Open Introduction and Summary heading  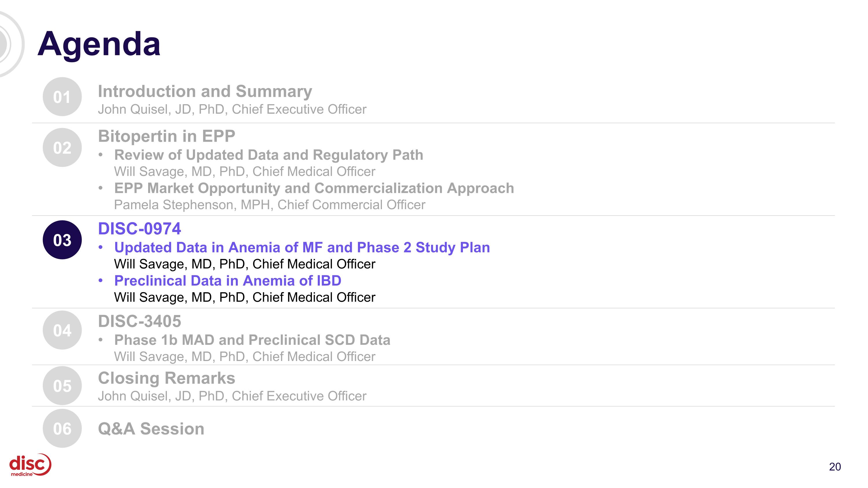tap(205, 91)
